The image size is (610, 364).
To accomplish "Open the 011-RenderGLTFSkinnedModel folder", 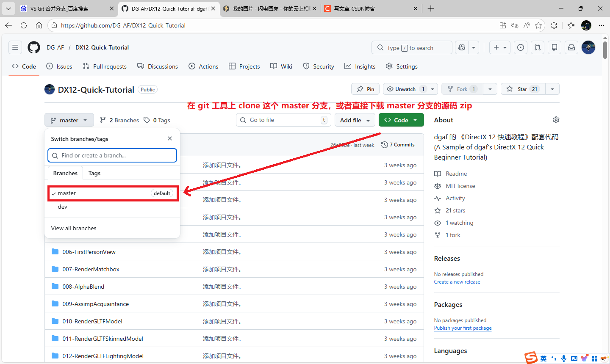I will (x=103, y=339).
